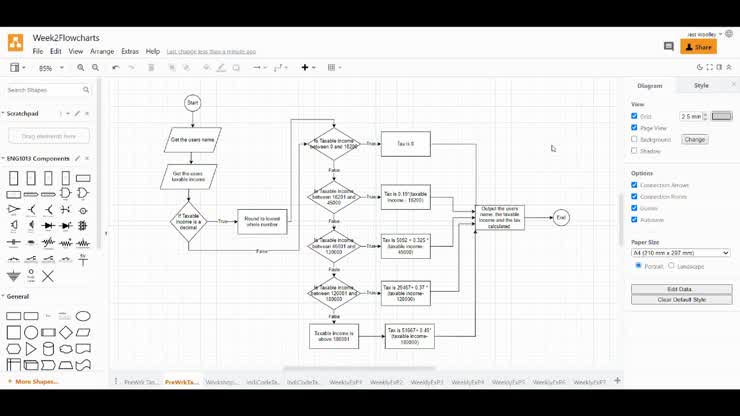Undo the last change
740x416 pixels.
point(116,68)
